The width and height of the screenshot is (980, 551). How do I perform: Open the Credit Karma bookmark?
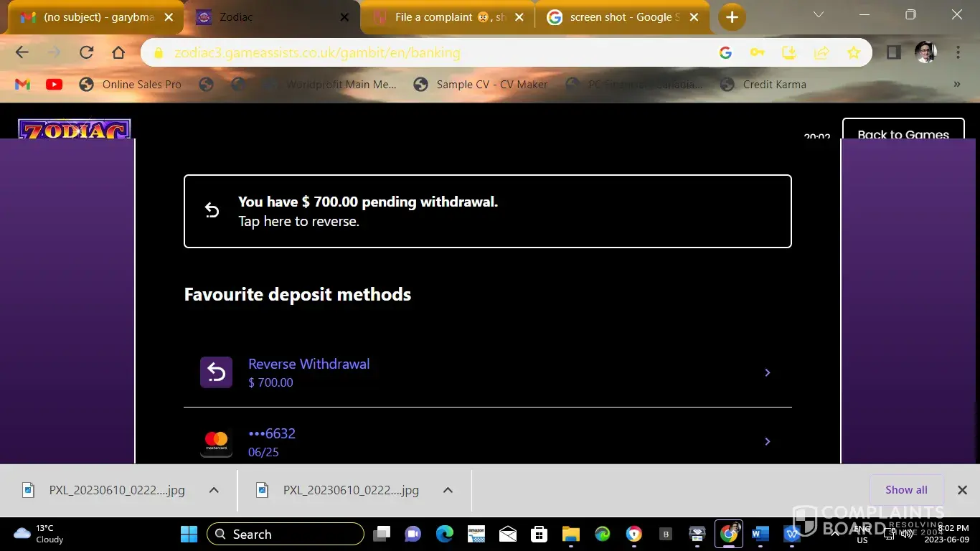point(763,84)
